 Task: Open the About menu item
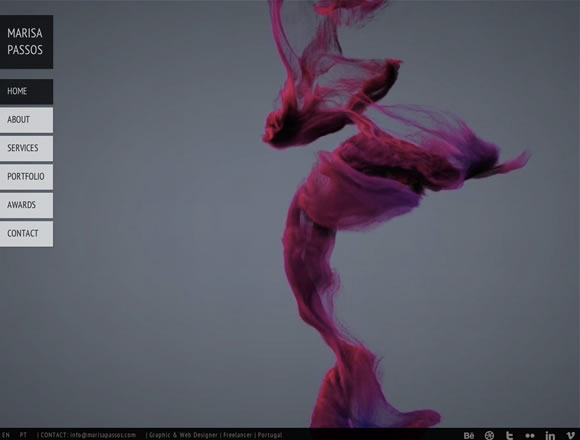(26, 120)
